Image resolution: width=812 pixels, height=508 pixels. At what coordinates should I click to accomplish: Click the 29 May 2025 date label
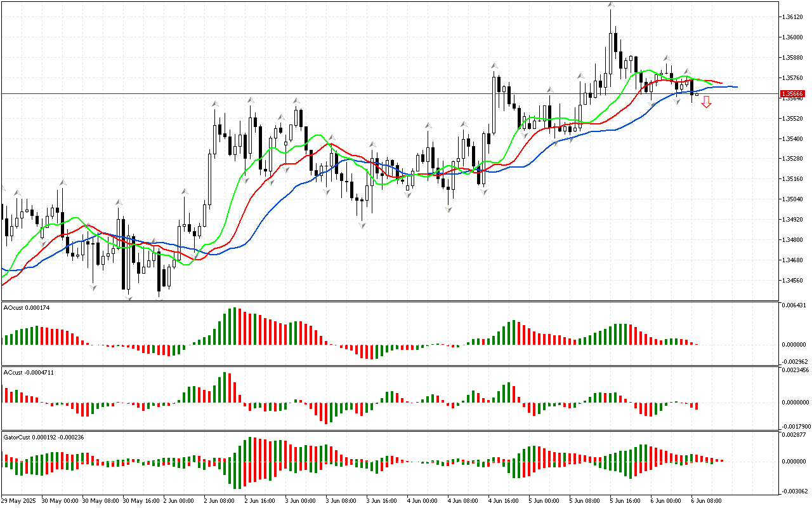(18, 501)
